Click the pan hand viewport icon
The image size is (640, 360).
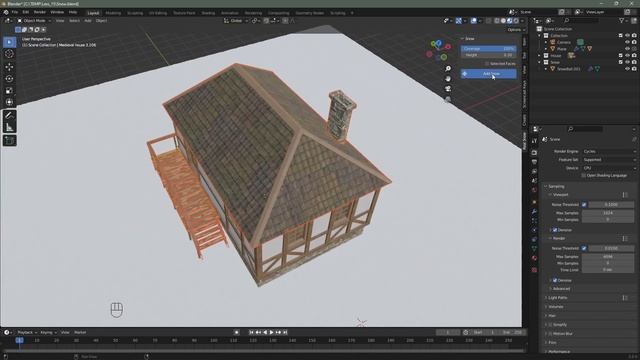(x=448, y=79)
